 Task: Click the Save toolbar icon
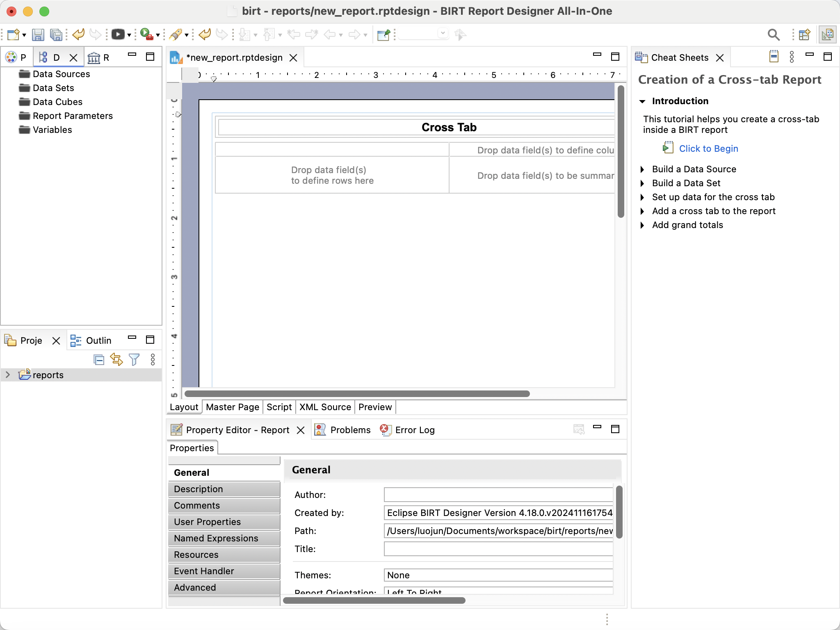38,34
